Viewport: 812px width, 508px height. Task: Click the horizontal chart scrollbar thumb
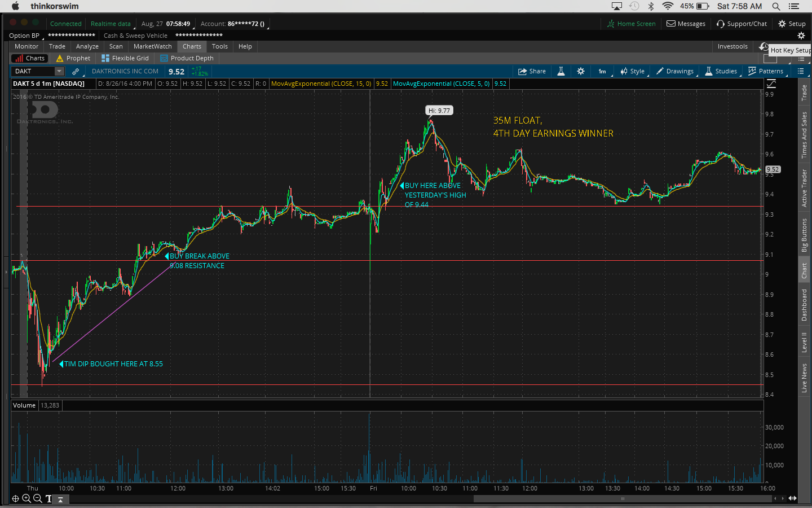623,498
